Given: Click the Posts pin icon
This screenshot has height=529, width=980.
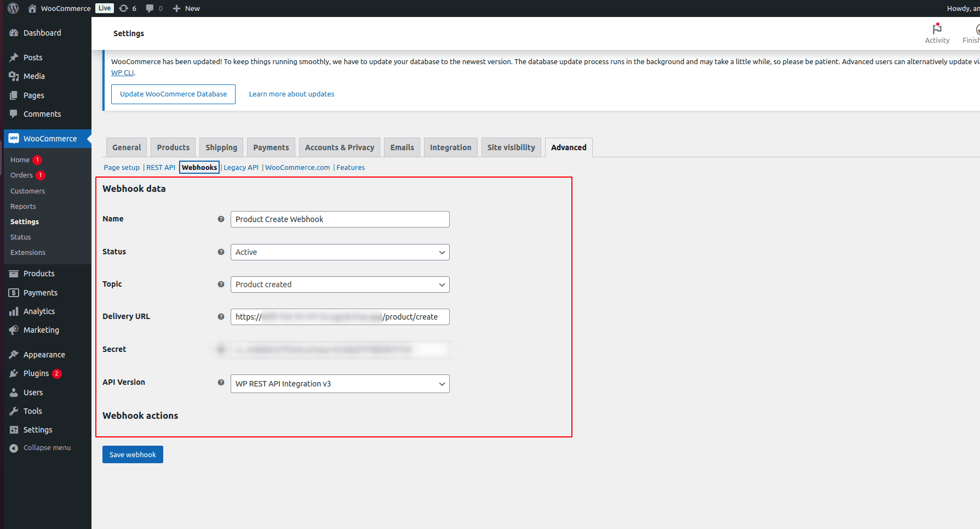Looking at the screenshot, I should (14, 58).
